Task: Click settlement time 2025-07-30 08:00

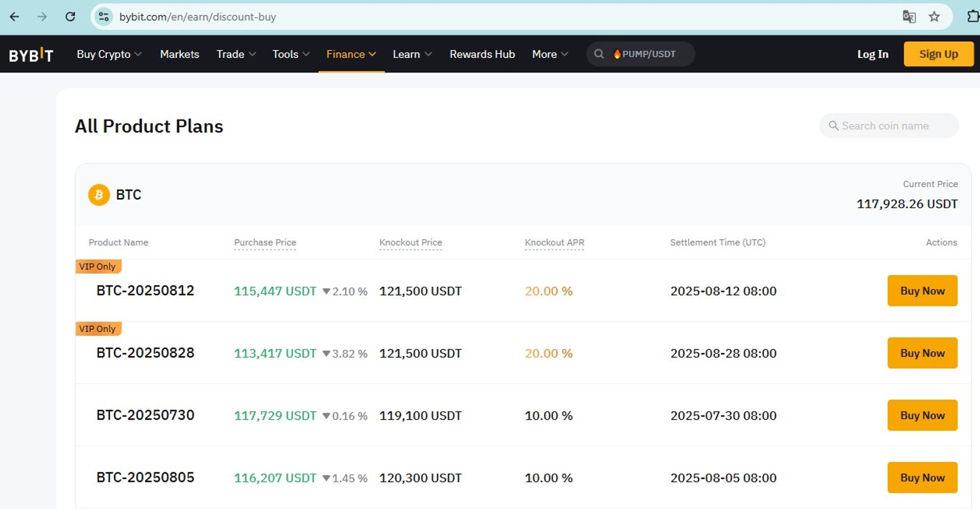Action: tap(723, 416)
